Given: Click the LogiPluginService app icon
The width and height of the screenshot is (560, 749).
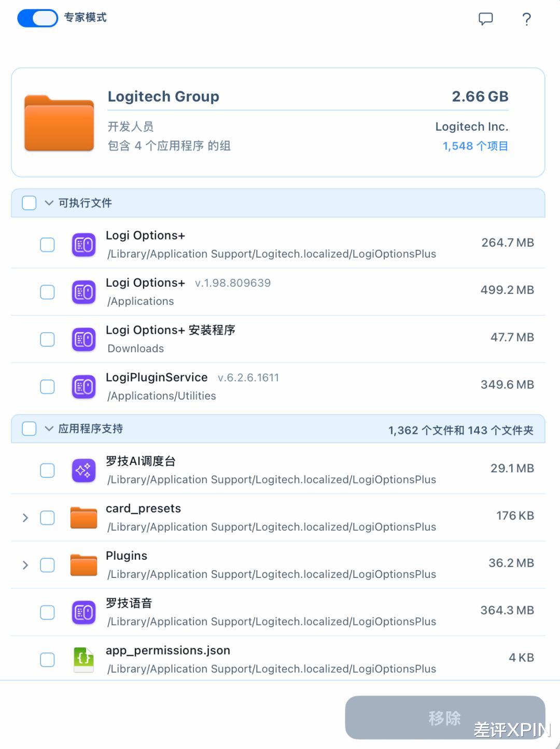Looking at the screenshot, I should click(83, 387).
